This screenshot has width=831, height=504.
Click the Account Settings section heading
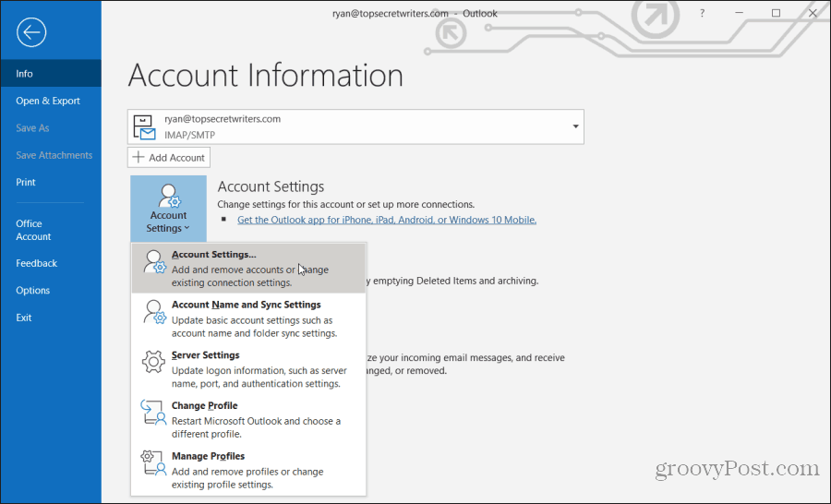[271, 186]
